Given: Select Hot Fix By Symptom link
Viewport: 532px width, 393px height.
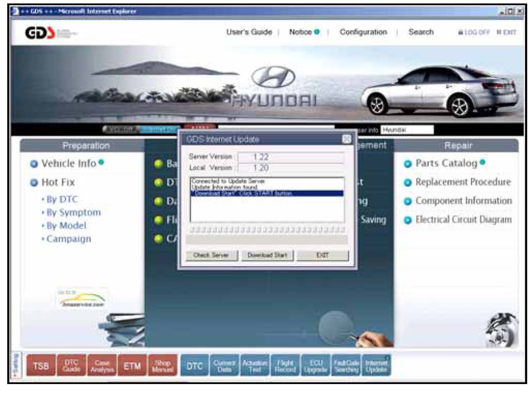Looking at the screenshot, I should (73, 213).
